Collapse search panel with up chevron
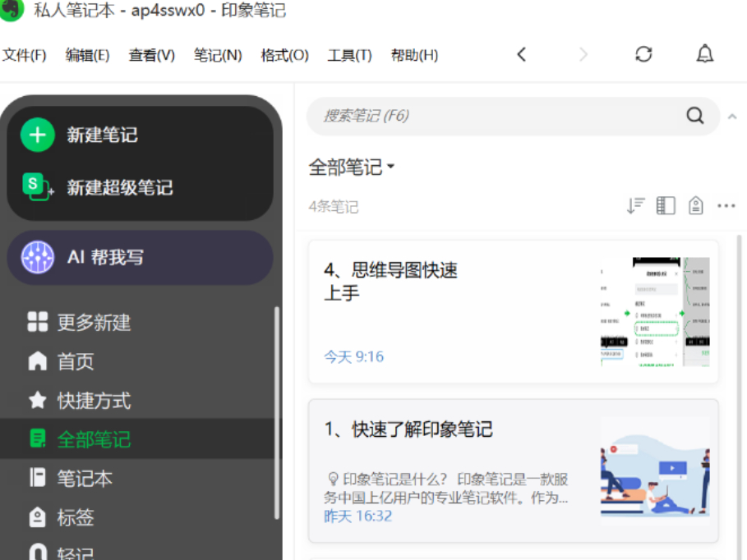 tap(732, 117)
